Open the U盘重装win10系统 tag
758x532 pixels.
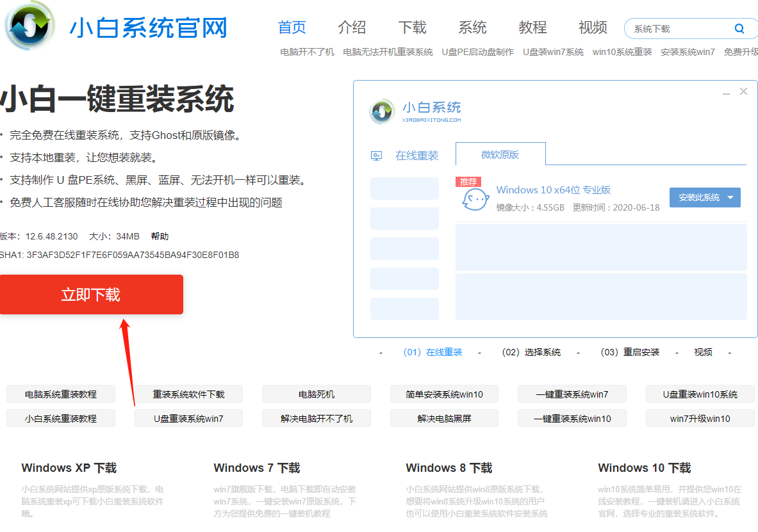(x=700, y=394)
